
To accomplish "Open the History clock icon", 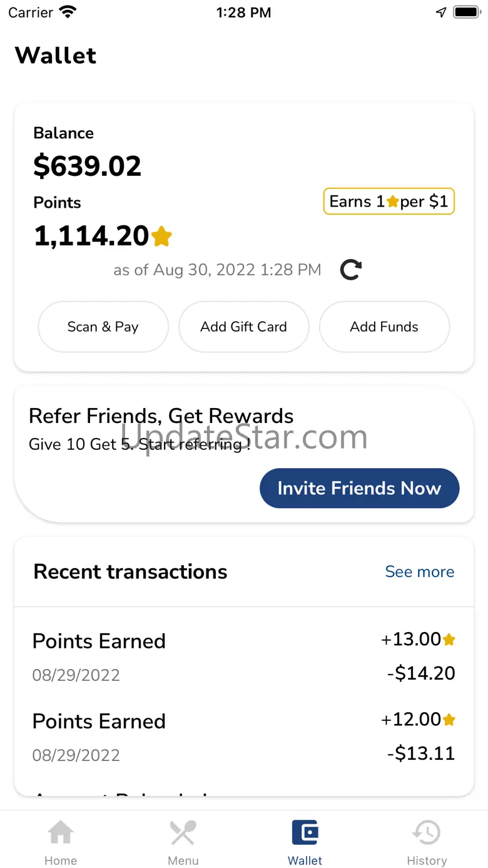I will tap(427, 833).
